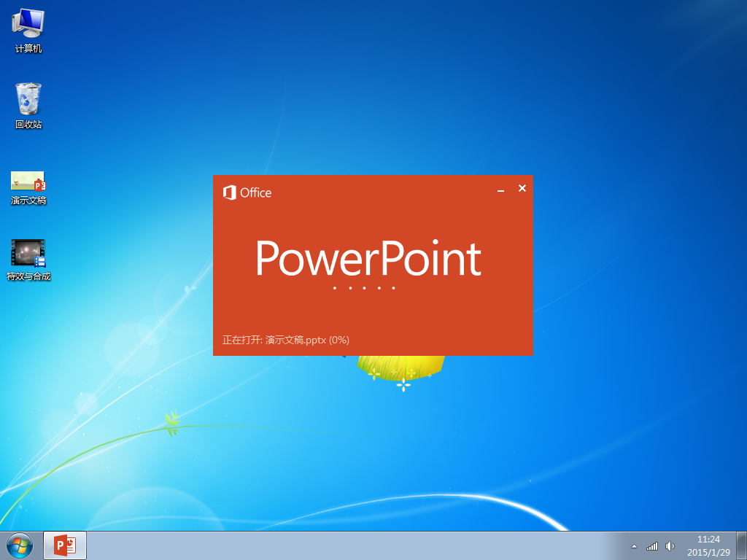
Task: Open the network signal tray icon
Action: tap(652, 546)
